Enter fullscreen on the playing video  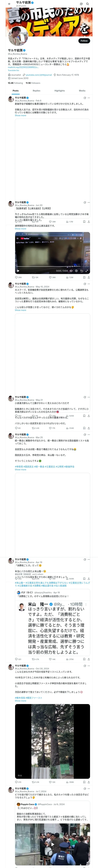click(x=87, y=271)
